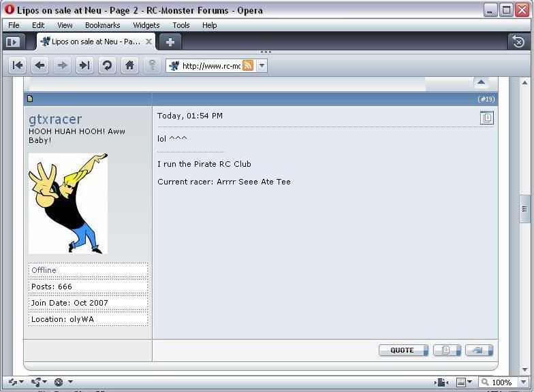Expand the address bar history dropdown
The height and width of the screenshot is (392, 534).
point(262,66)
